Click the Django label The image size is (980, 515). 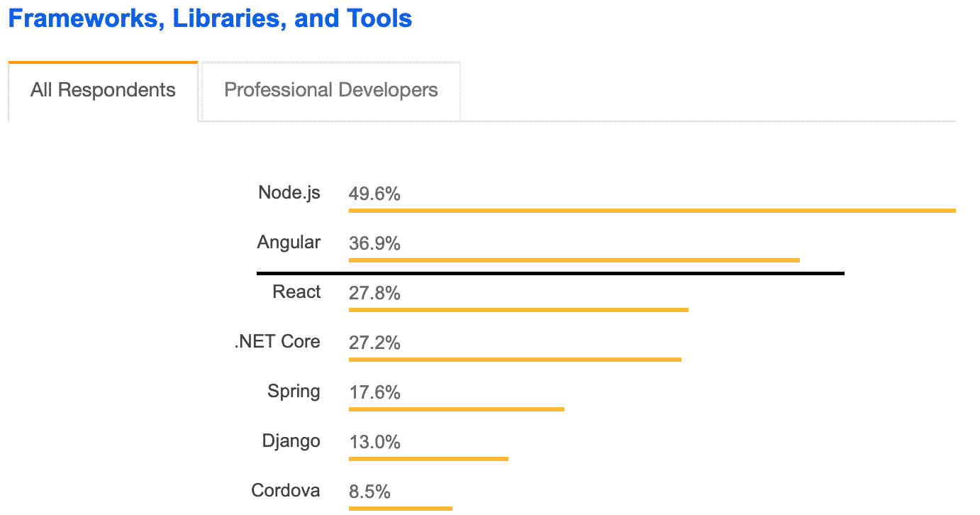(291, 441)
